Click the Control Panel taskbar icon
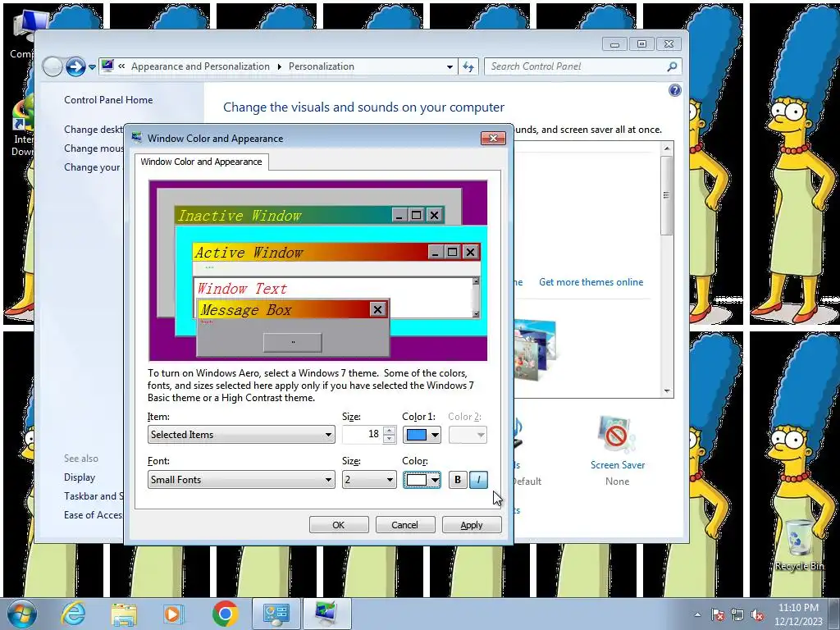 point(276,614)
